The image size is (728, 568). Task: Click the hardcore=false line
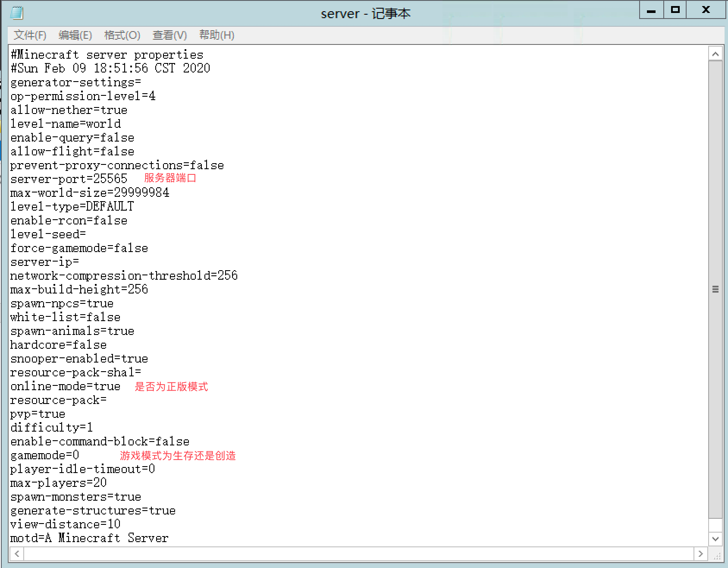click(x=59, y=345)
